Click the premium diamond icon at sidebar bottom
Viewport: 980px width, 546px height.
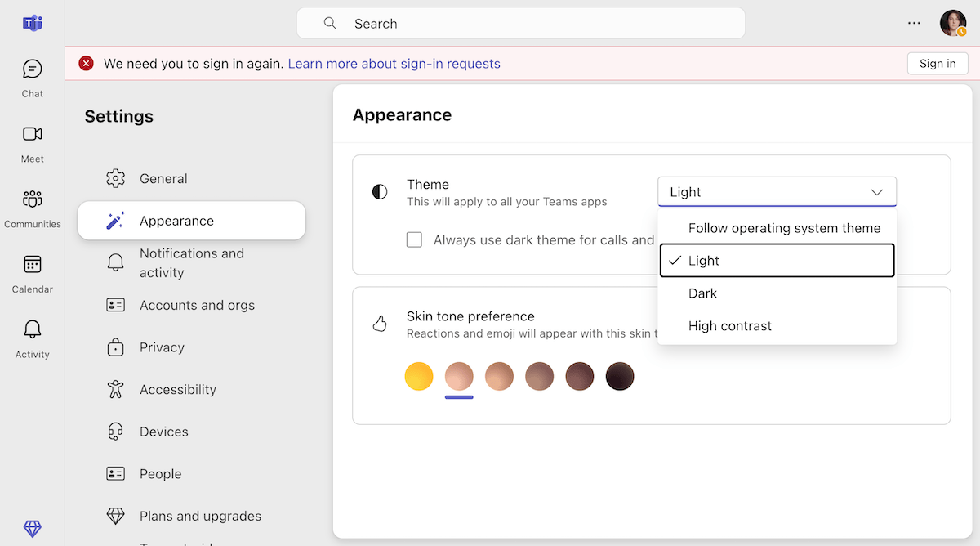point(33,529)
